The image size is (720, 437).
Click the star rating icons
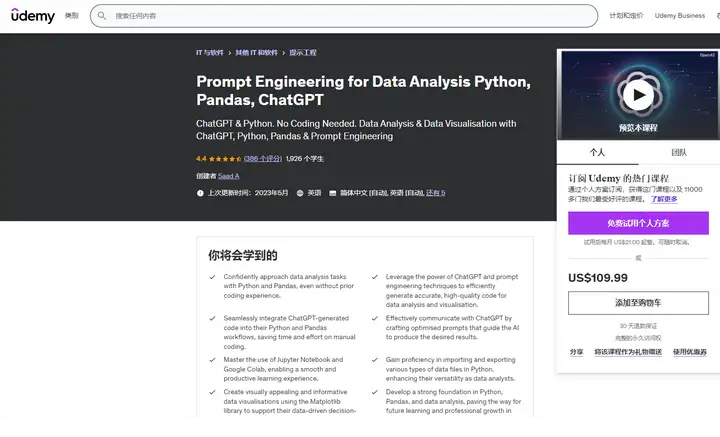pyautogui.click(x=225, y=159)
